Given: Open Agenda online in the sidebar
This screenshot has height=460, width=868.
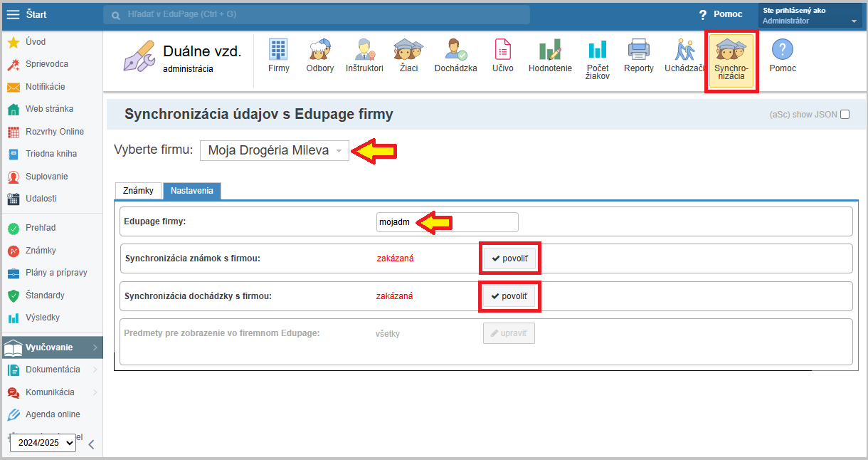Looking at the screenshot, I should pyautogui.click(x=52, y=414).
